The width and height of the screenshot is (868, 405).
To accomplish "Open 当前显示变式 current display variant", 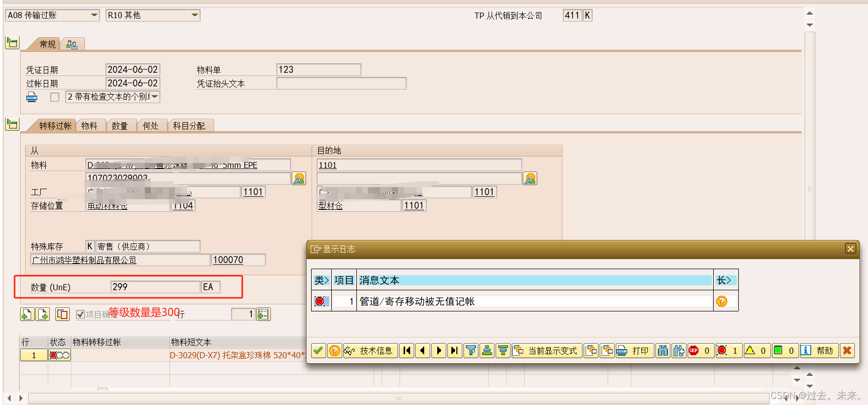I will coord(547,351).
